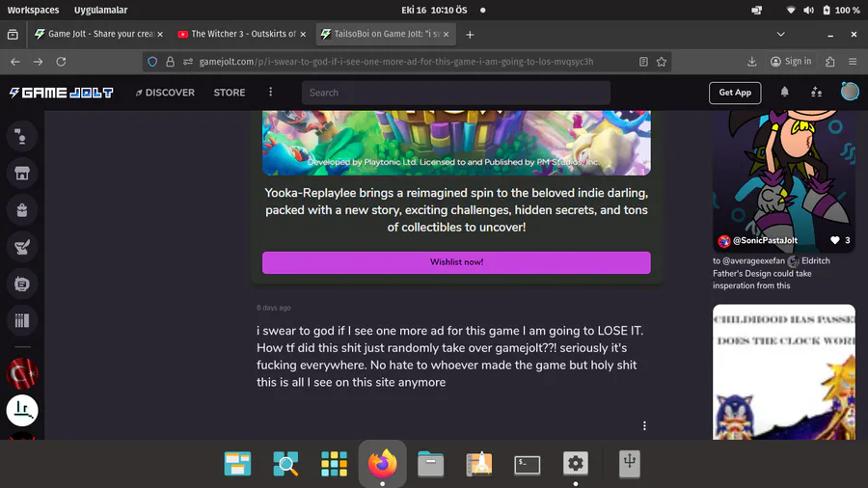Open the sidebar shop storefront icon
The width and height of the screenshot is (868, 488).
21,174
